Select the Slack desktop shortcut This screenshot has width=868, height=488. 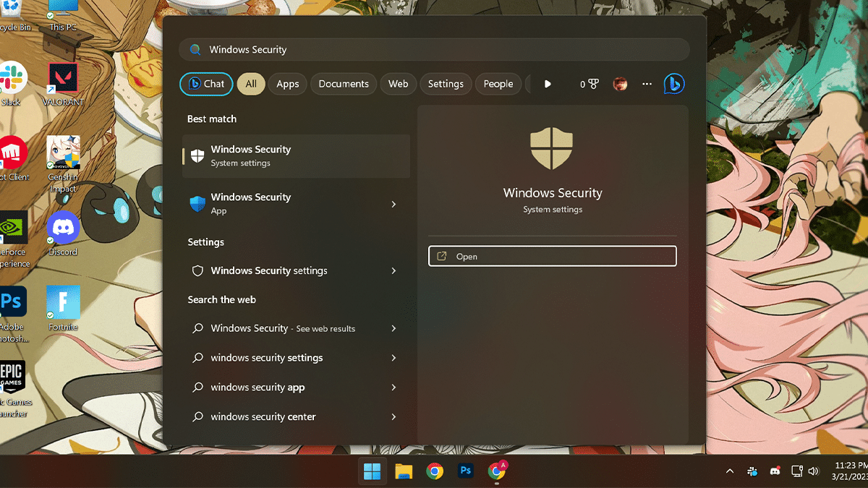[x=12, y=85]
